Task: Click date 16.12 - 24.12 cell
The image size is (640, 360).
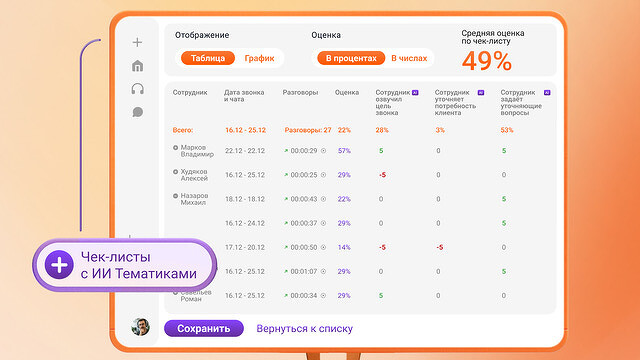Action: tap(245, 223)
